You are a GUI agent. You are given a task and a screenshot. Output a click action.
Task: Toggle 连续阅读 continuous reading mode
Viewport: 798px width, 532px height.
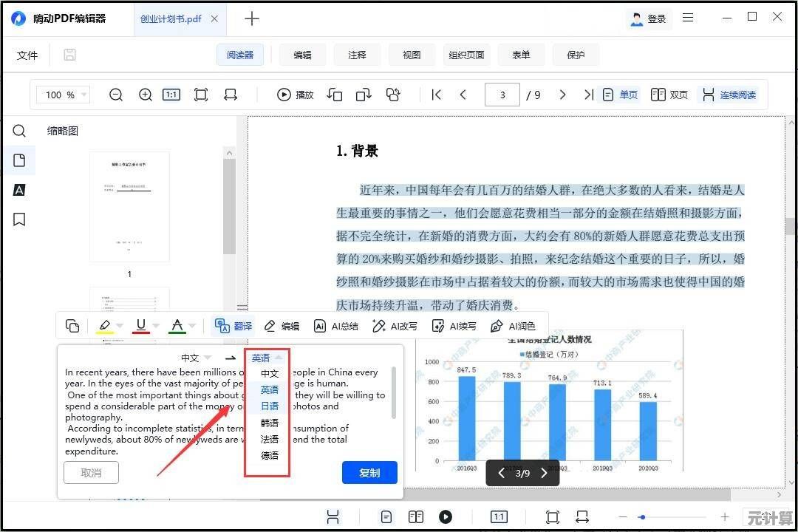click(x=729, y=95)
